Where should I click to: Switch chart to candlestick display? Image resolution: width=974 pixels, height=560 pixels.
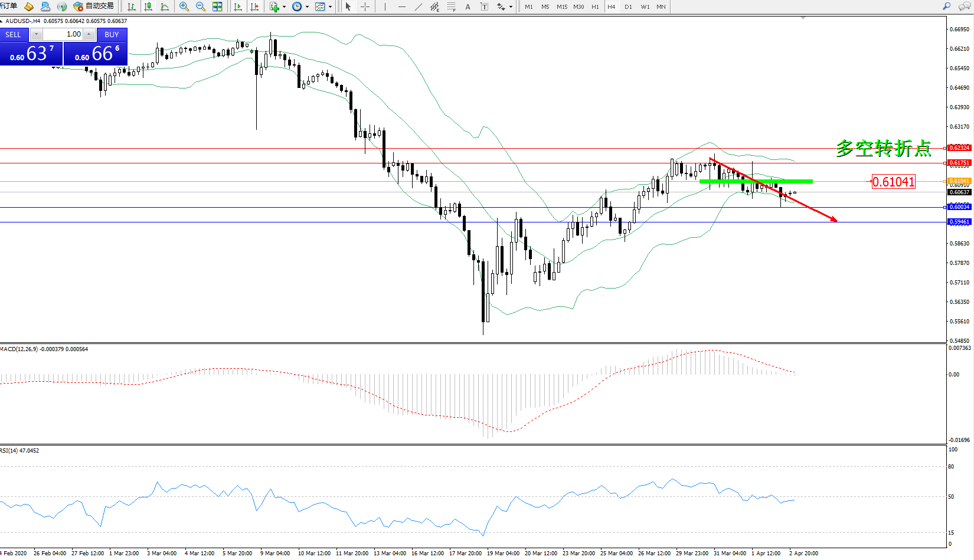148,6
